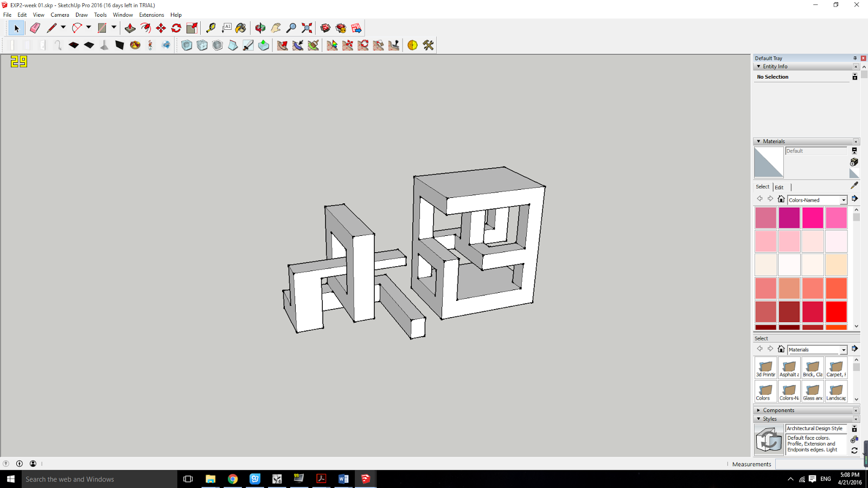This screenshot has height=488, width=868.
Task: Toggle the secondary selection pane in Styles
Action: coord(854,428)
